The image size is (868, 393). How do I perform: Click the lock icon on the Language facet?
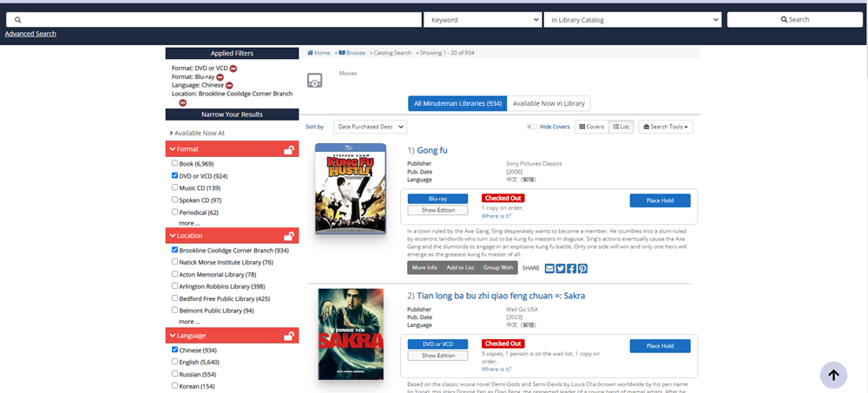click(288, 336)
